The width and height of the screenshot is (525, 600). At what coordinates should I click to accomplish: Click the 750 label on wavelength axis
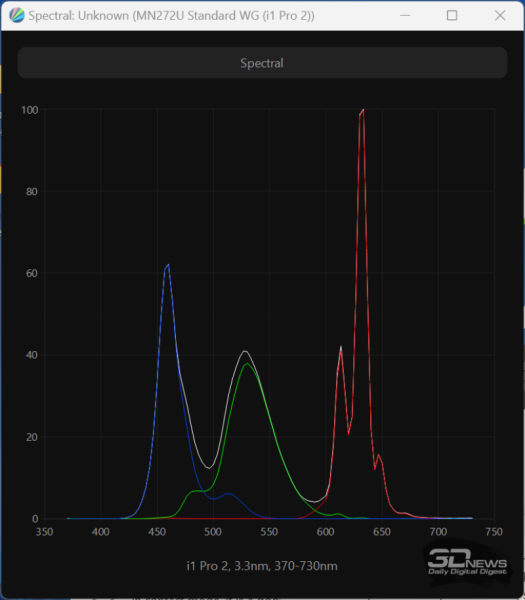point(494,532)
